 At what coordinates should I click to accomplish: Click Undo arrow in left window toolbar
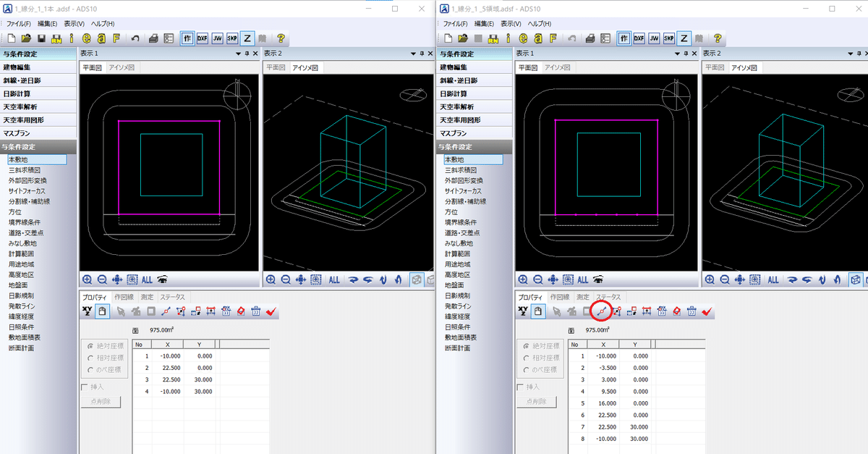click(x=135, y=38)
